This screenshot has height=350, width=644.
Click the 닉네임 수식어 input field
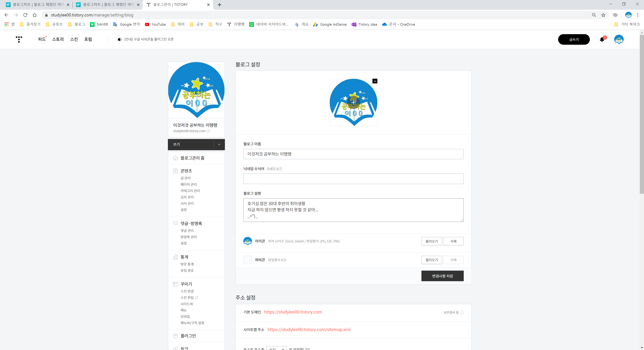(353, 179)
